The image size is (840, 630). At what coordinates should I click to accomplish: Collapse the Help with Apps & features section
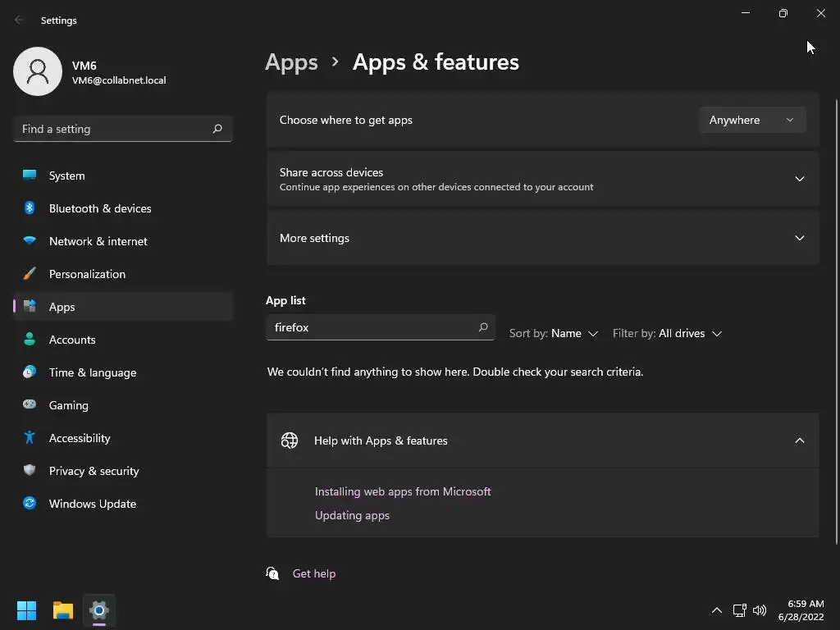(x=799, y=441)
